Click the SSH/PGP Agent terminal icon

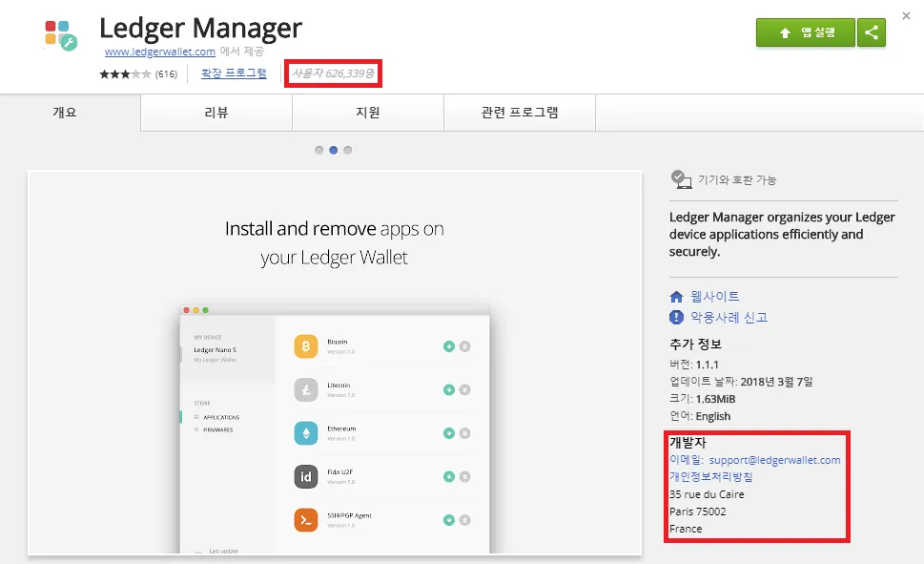[x=306, y=520]
